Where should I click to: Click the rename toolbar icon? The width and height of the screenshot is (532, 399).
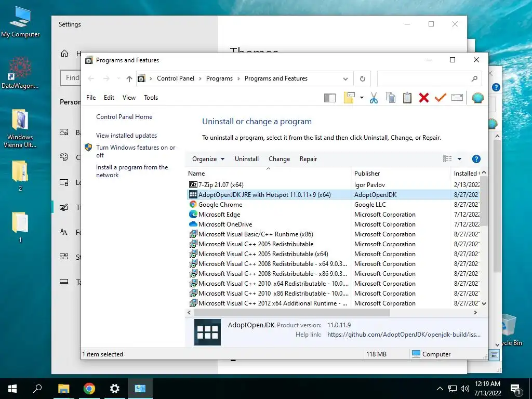point(457,98)
